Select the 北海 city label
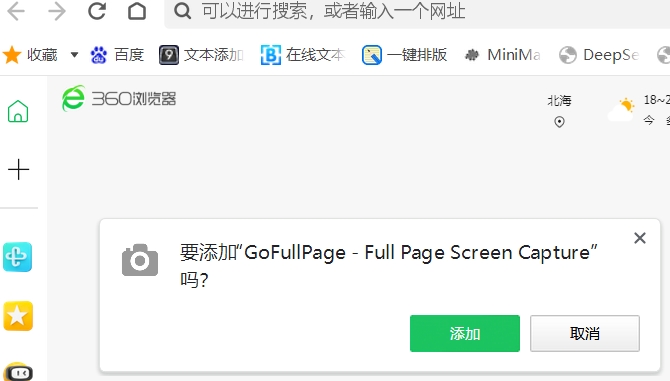Image resolution: width=670 pixels, height=381 pixels. tap(559, 101)
